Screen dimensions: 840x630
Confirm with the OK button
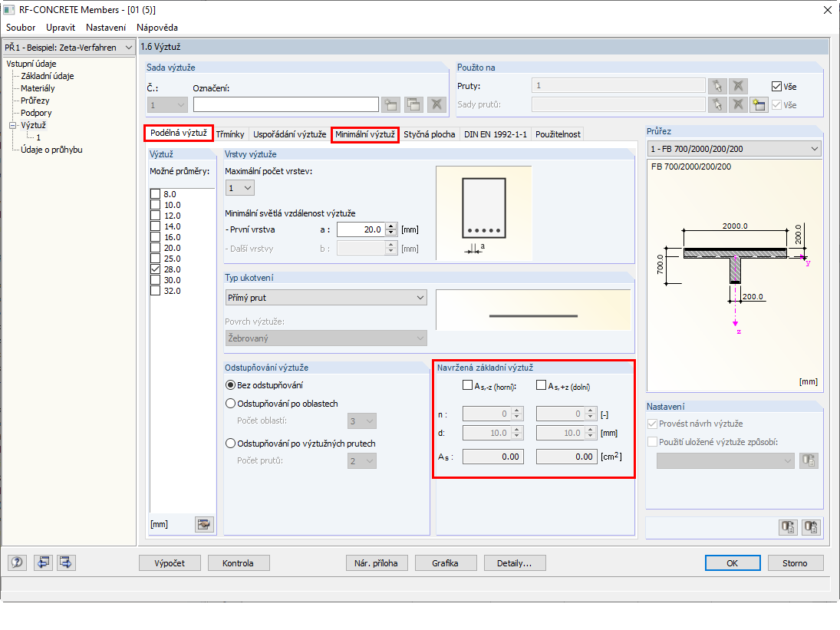point(733,563)
